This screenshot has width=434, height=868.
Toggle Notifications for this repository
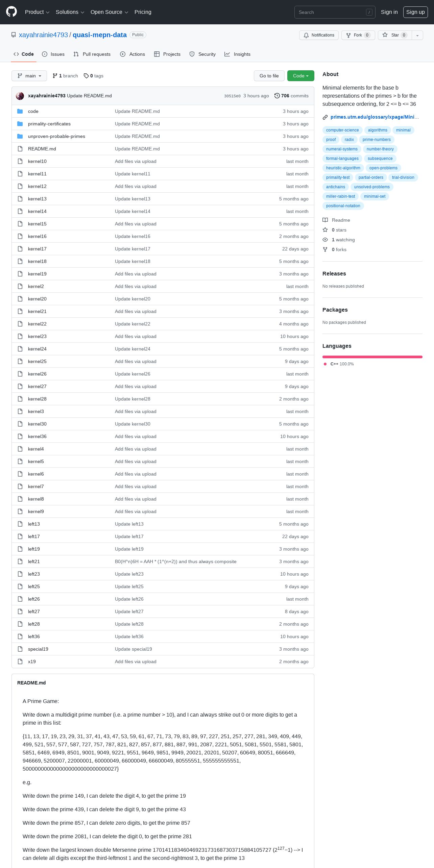(x=319, y=35)
